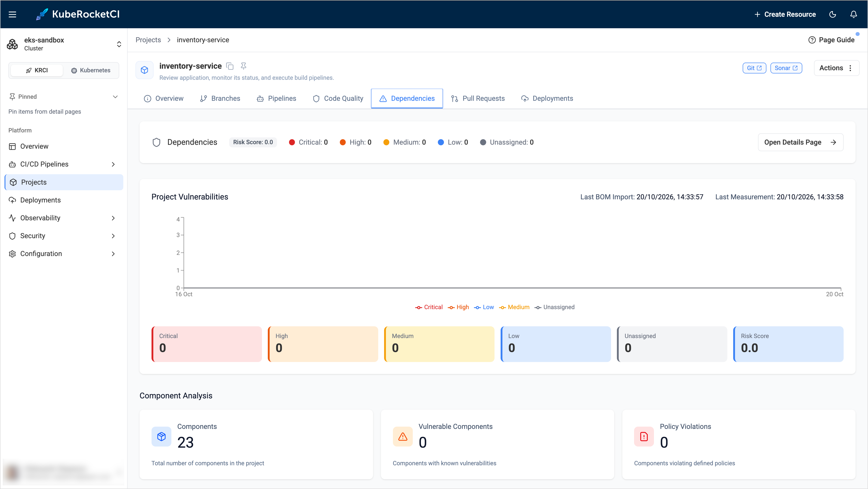This screenshot has width=868, height=489.
Task: Click the eks-sandbox cluster icon
Action: point(12,44)
